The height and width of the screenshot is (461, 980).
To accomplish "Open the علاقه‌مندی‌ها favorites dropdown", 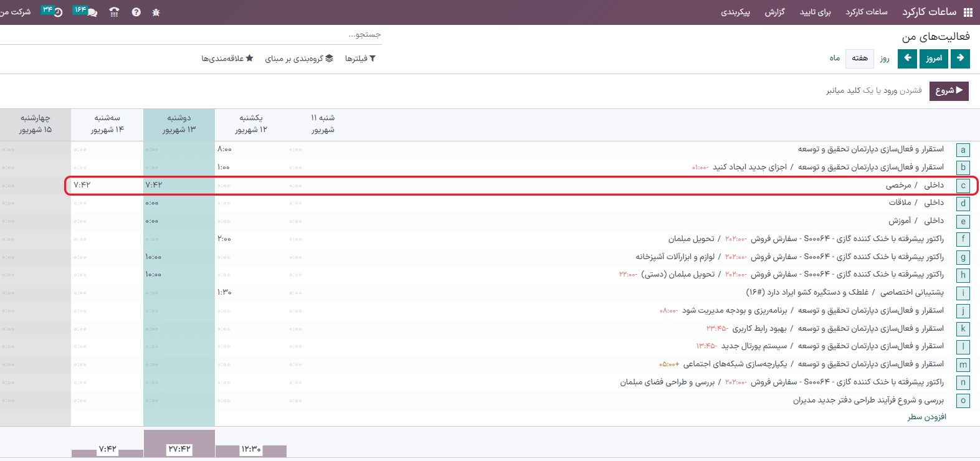I will 227,59.
